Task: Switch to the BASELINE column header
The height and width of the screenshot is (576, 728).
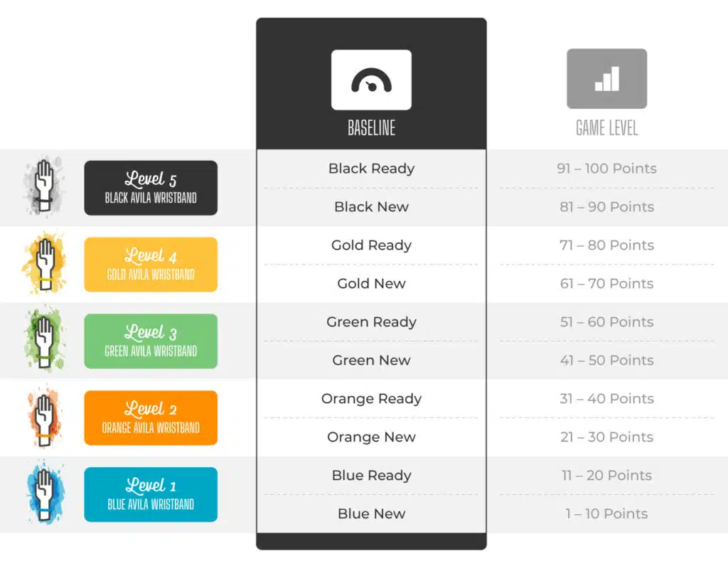Action: pyautogui.click(x=371, y=128)
